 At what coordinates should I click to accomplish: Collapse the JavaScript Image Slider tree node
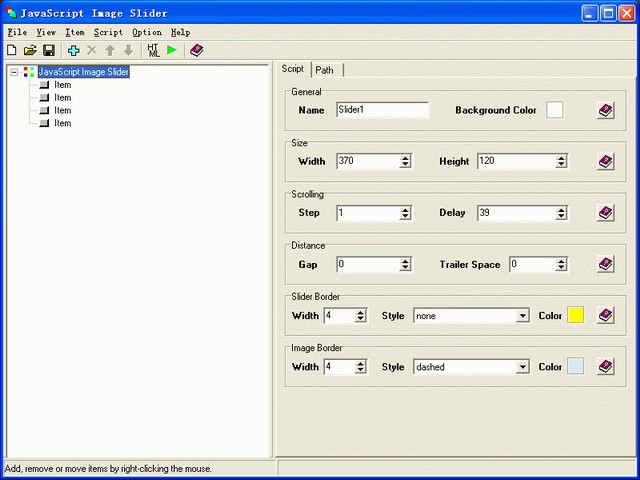[x=13, y=72]
